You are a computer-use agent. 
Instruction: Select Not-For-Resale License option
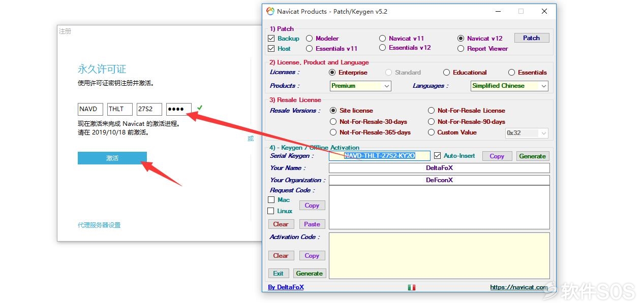click(431, 111)
